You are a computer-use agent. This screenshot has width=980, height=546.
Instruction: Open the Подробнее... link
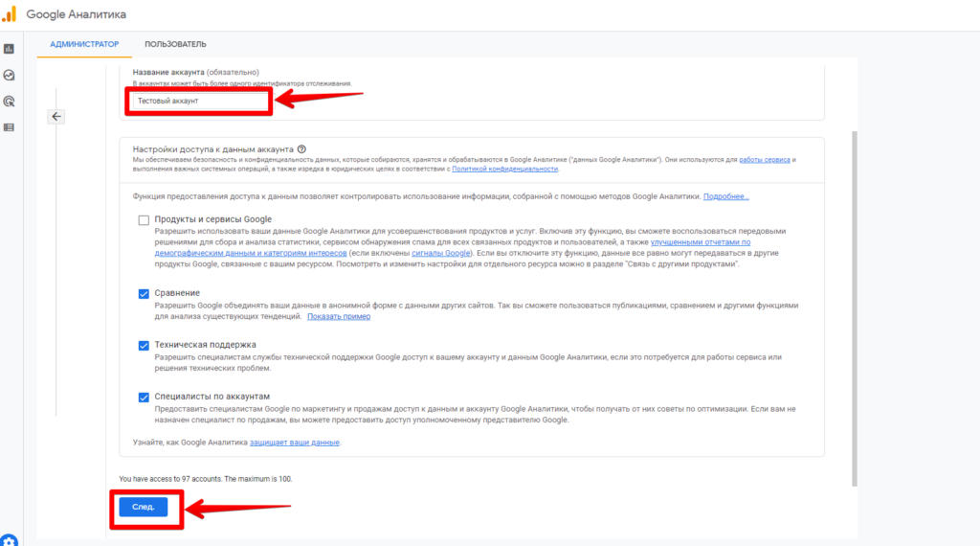coord(726,196)
